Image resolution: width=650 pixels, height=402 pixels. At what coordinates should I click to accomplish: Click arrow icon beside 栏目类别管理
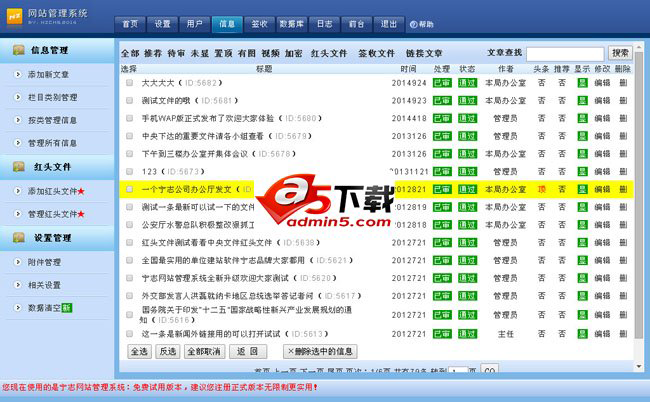(17, 97)
